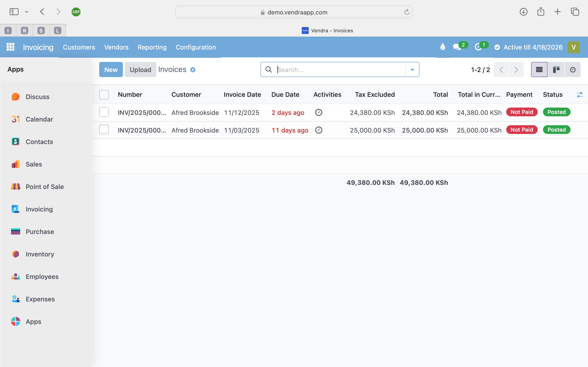Open the apps grid menu
Image resolution: width=588 pixels, height=367 pixels.
[10, 47]
